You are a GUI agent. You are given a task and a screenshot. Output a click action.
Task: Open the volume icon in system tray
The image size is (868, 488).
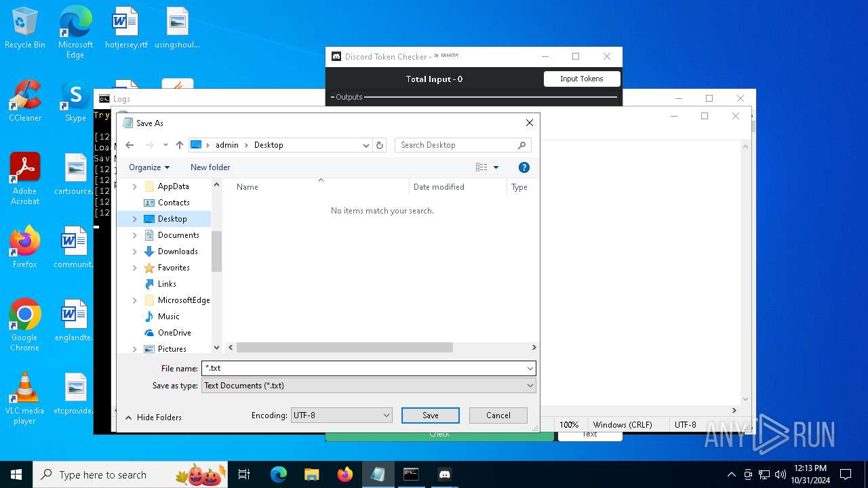pos(781,474)
